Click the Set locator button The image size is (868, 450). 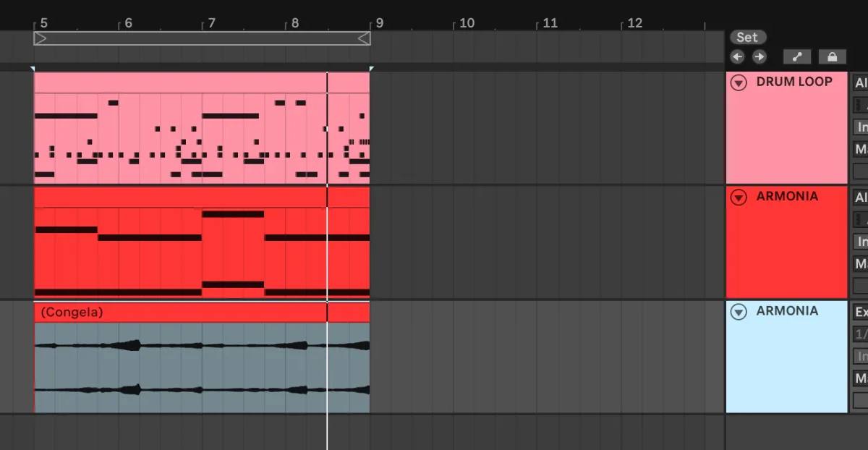click(x=747, y=37)
